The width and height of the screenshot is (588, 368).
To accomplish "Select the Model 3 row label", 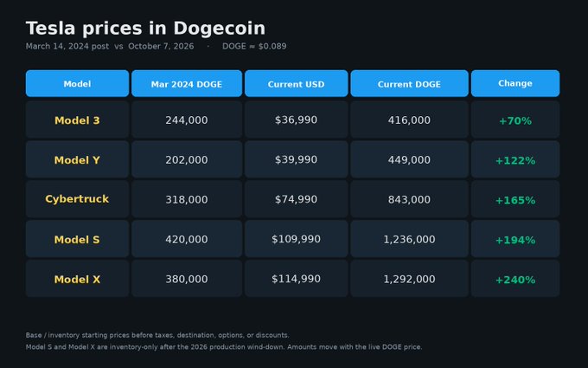I will point(77,119).
